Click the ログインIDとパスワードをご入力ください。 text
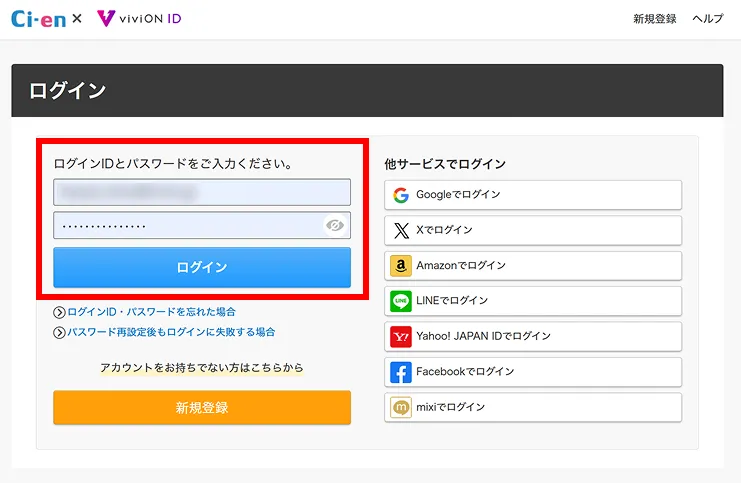This screenshot has height=483, width=741. tap(173, 164)
